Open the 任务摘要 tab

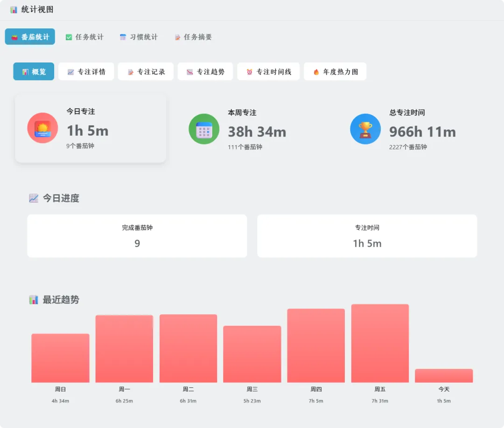pyautogui.click(x=193, y=37)
